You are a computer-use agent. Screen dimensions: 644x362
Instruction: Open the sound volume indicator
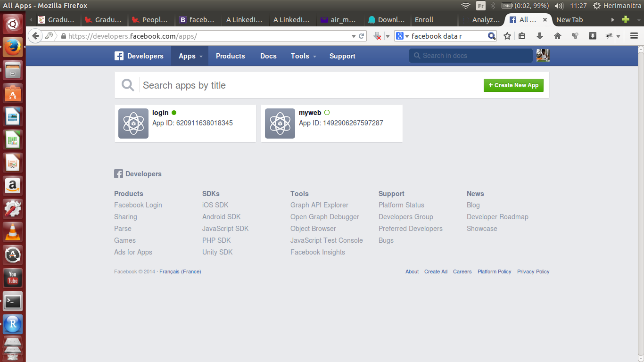(559, 6)
